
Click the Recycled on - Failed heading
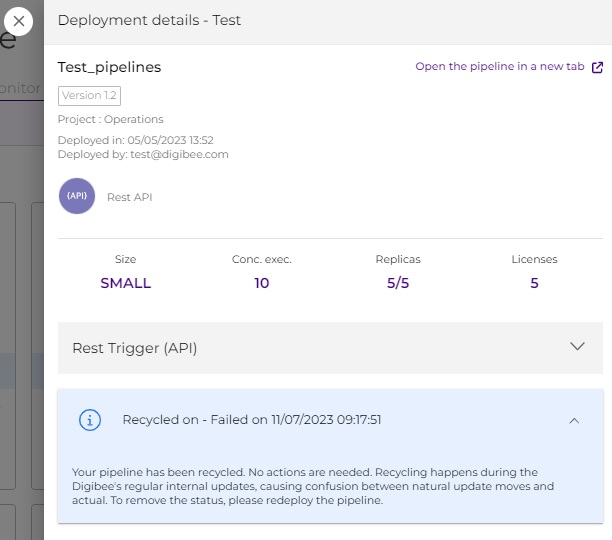click(x=251, y=420)
